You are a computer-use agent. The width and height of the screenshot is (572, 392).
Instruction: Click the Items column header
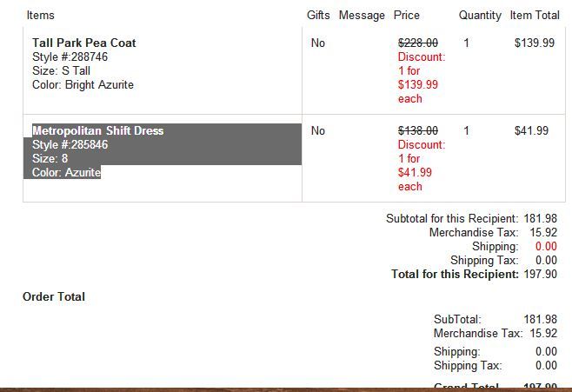pos(41,15)
